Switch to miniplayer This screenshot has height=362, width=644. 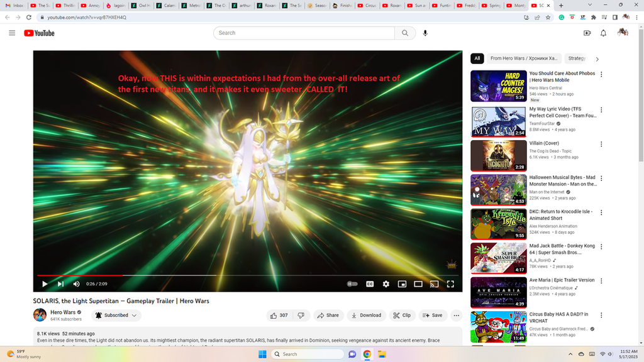[x=402, y=283]
